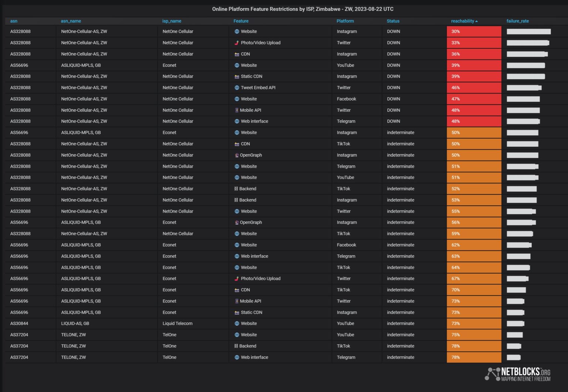Click chain-link Backend icon in TelOne TikTok row

pos(236,346)
